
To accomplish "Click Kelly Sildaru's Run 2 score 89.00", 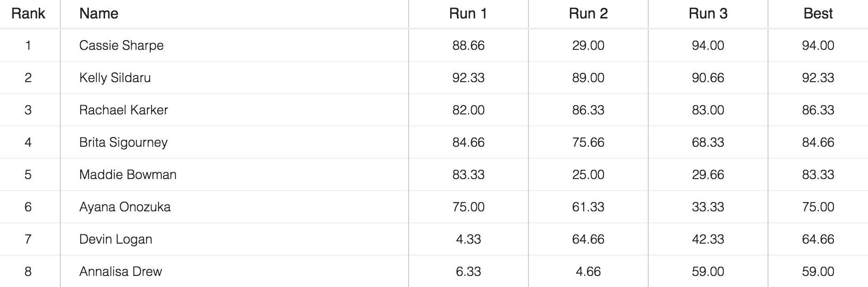I will pyautogui.click(x=588, y=78).
